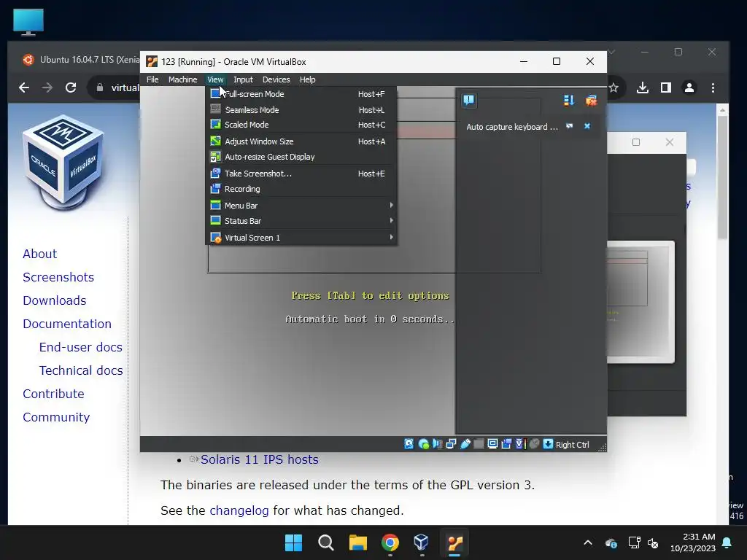Open the Community sidebar link
This screenshot has width=747, height=560.
(x=56, y=417)
